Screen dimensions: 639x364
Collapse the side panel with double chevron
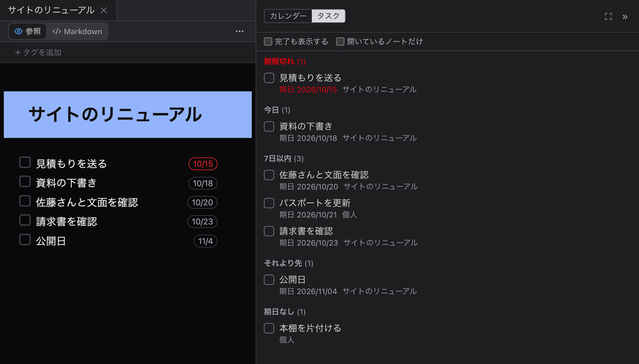pyautogui.click(x=625, y=17)
